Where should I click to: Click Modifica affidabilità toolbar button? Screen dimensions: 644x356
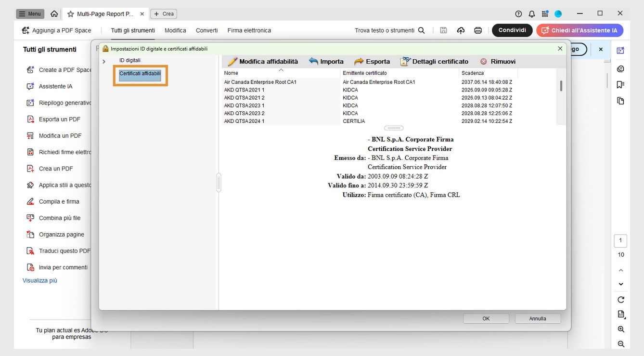pos(263,61)
